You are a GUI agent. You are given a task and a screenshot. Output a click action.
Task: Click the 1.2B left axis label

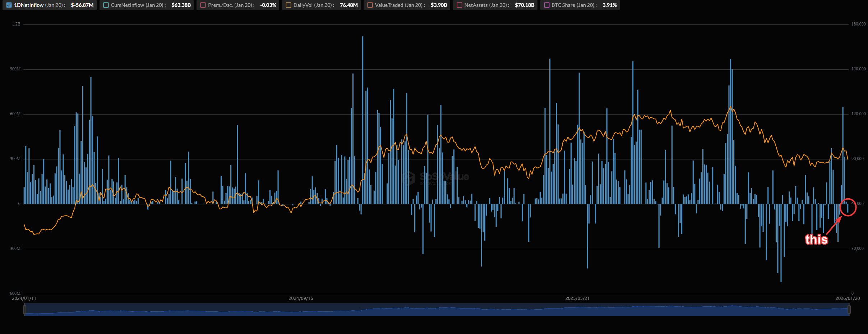click(x=16, y=24)
